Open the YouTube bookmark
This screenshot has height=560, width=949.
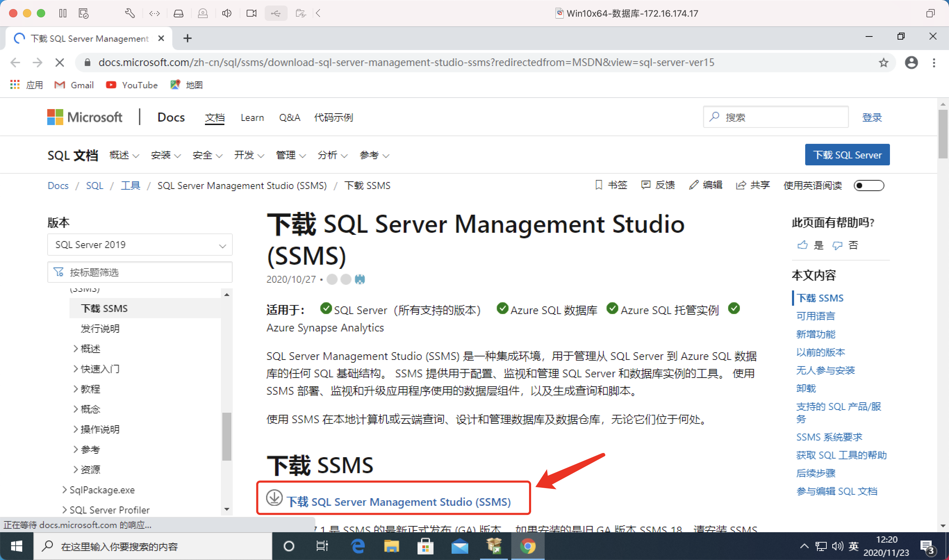click(132, 85)
